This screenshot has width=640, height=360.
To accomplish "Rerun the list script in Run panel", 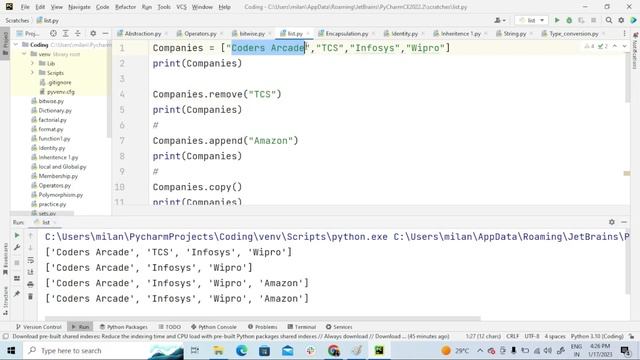I will pos(17,236).
